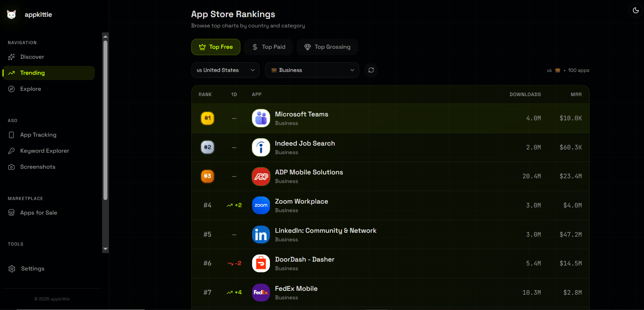
Task: Click sidebar scrollbar down arrow
Action: 105,249
